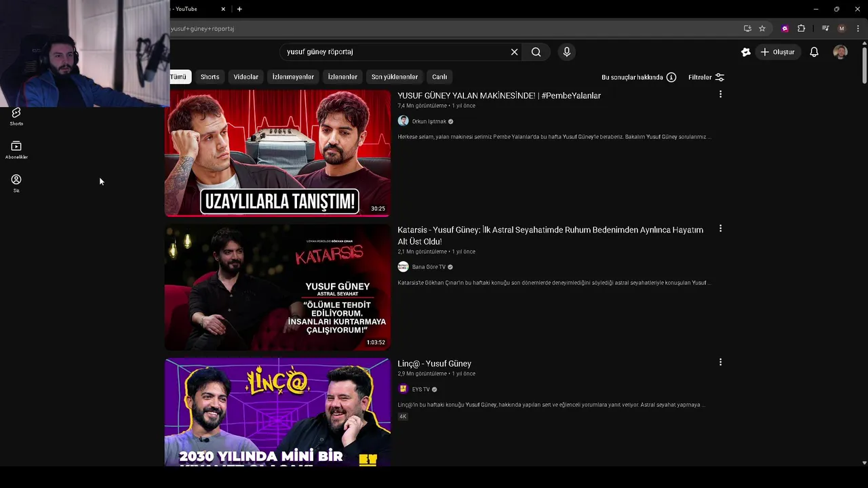Select the Son yüklenenler filter chip

pos(395,77)
